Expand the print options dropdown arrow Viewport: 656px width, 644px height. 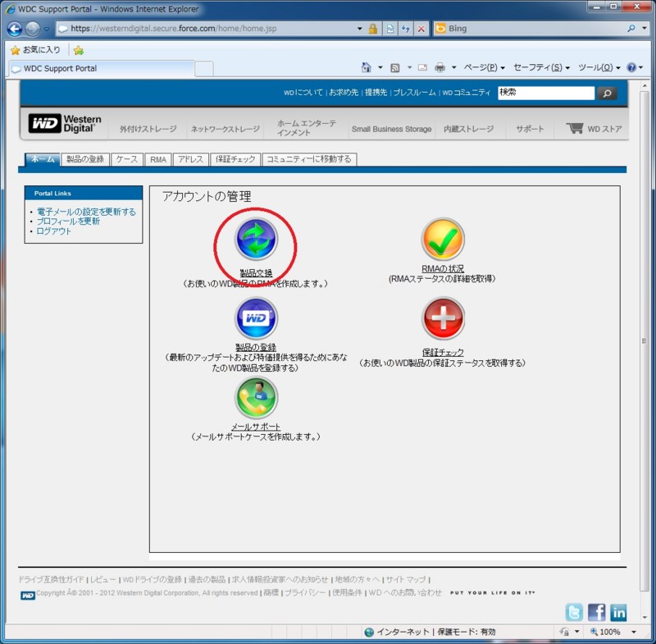(x=454, y=67)
